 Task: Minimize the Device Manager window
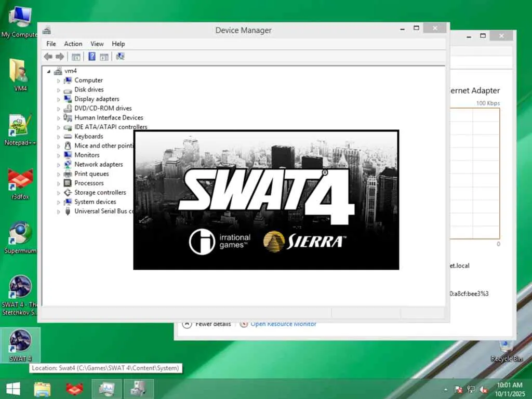pos(403,29)
